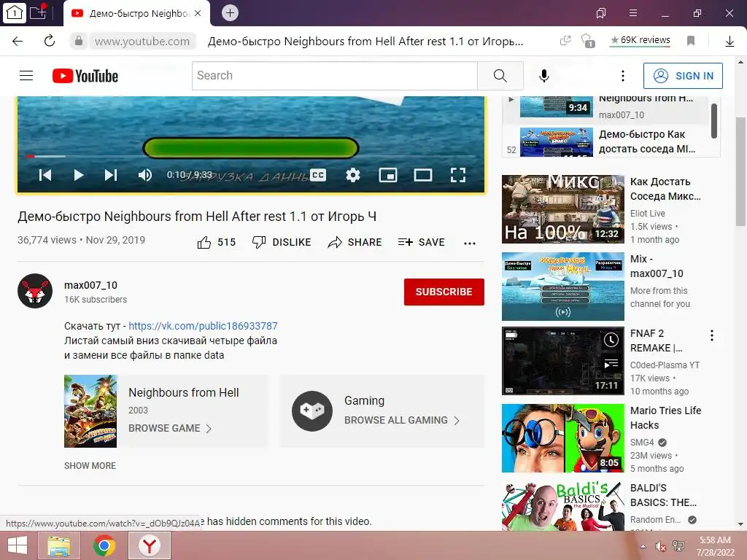Open a new browser tab
This screenshot has height=560, width=747.
[230, 13]
